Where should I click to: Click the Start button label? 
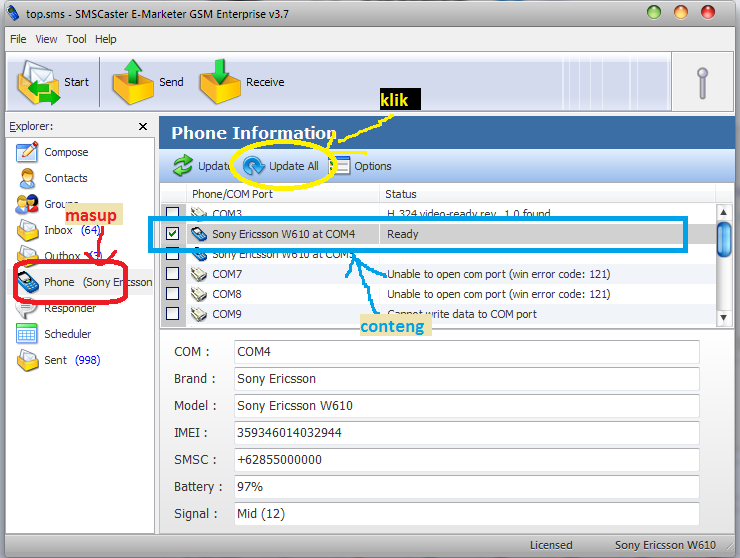[x=76, y=82]
